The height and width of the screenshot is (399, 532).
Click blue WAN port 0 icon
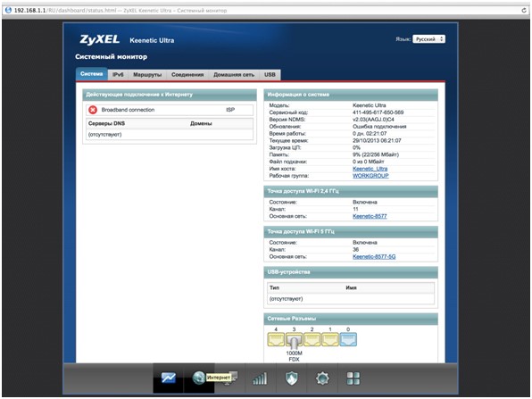tap(348, 339)
